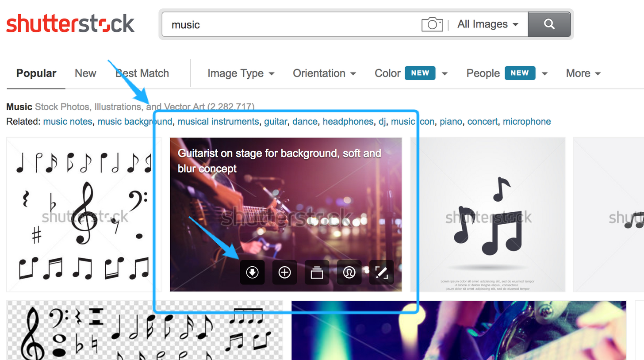The height and width of the screenshot is (360, 644).
Task: Open related link music icon
Action: [413, 122]
